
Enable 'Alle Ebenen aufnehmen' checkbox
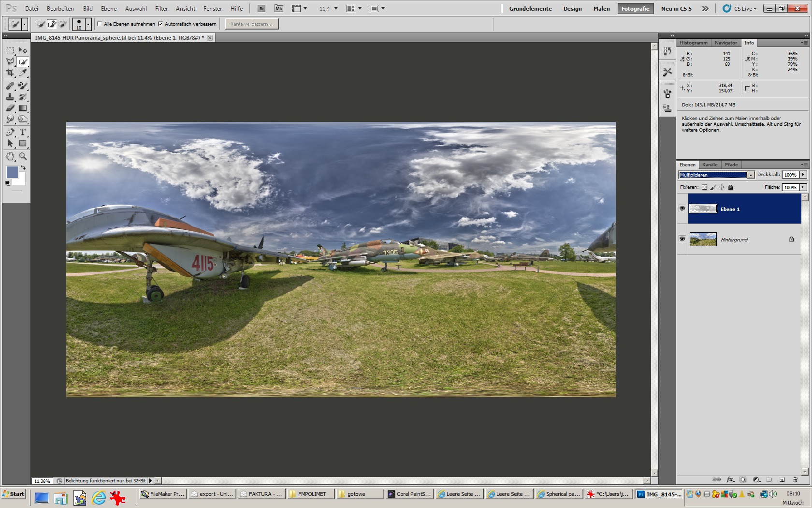[x=100, y=24]
